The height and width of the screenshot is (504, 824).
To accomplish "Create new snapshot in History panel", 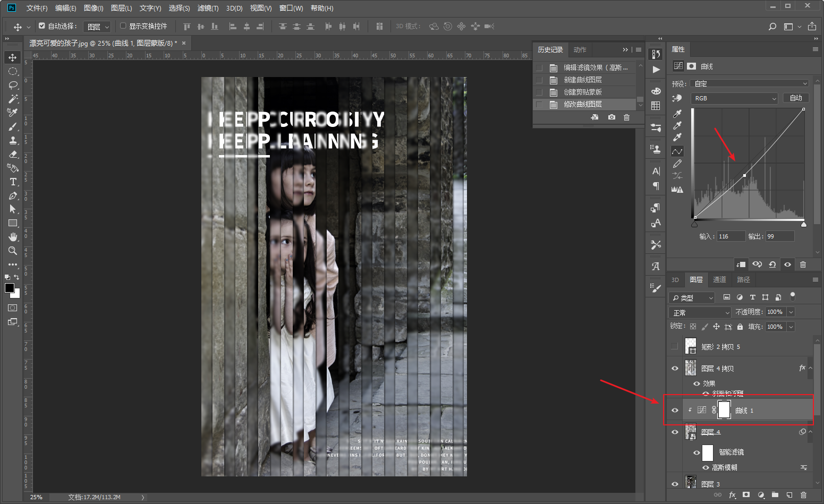I will click(611, 117).
